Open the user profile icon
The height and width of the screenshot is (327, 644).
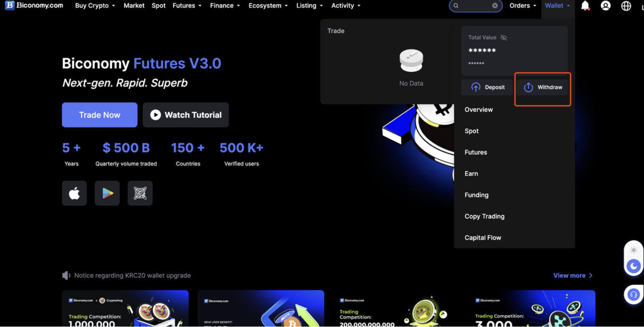[606, 5]
